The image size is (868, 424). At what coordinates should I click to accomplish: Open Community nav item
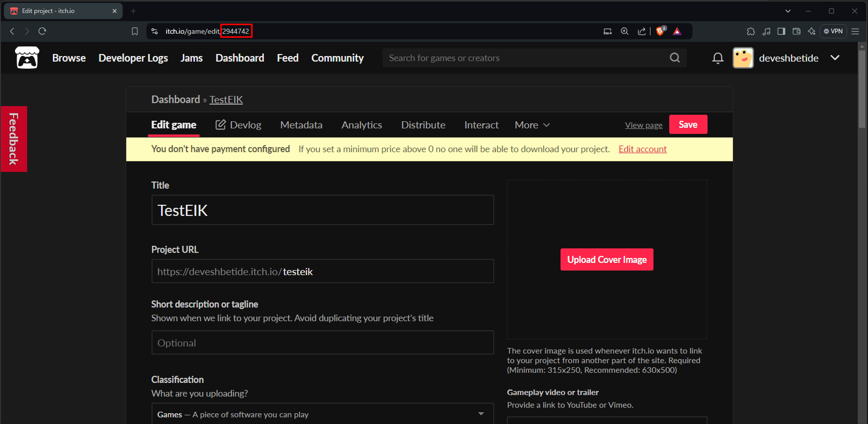[x=337, y=58]
